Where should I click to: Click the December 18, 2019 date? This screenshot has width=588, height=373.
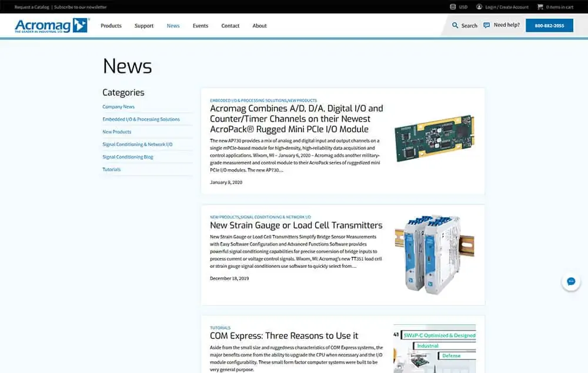point(229,278)
